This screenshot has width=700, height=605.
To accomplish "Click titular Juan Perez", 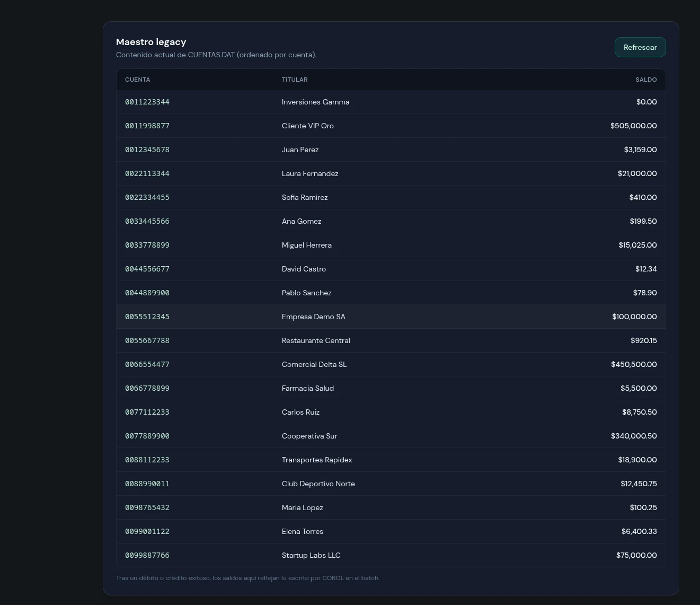I will click(x=300, y=150).
